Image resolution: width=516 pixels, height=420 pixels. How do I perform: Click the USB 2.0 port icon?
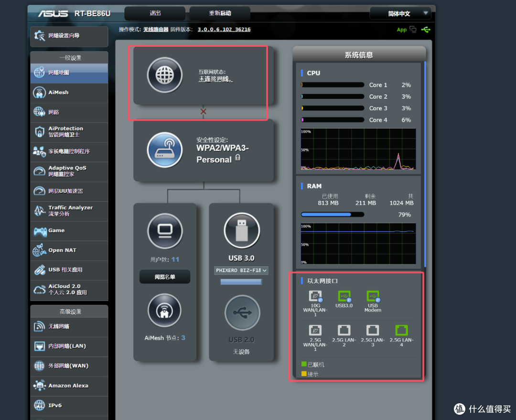pos(243,313)
